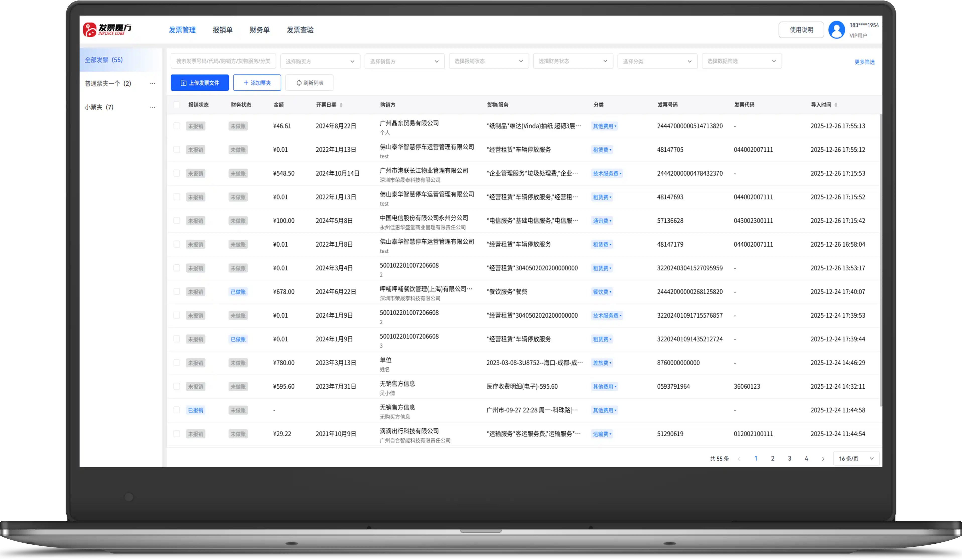Image resolution: width=962 pixels, height=560 pixels.
Task: Select the ¥678.00 呷哺呷哺 invoice checkbox
Action: [176, 292]
